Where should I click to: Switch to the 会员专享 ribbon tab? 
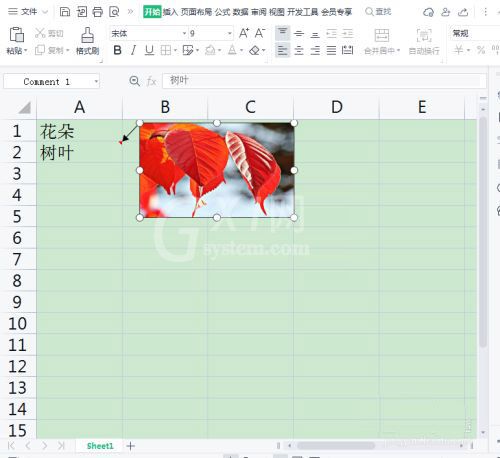coord(337,12)
